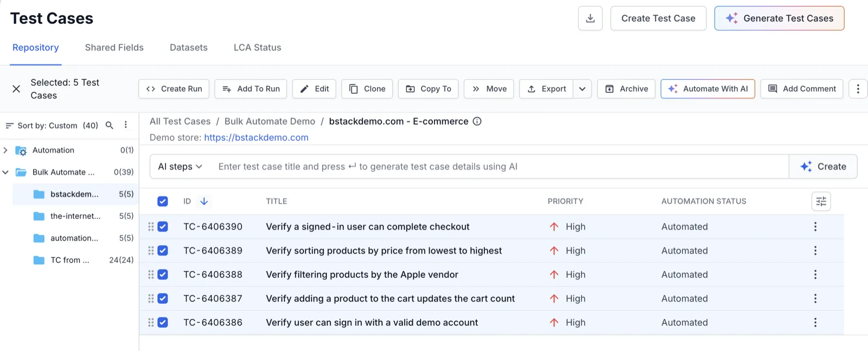
Task: Click Generate Test Cases button
Action: pos(779,18)
